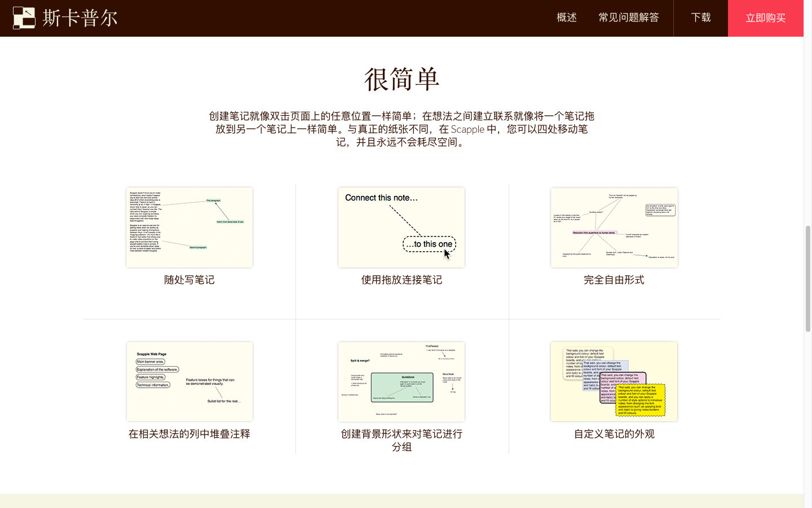
Task: Open the 使用拖放连接笔记 screenshot
Action: click(x=401, y=227)
